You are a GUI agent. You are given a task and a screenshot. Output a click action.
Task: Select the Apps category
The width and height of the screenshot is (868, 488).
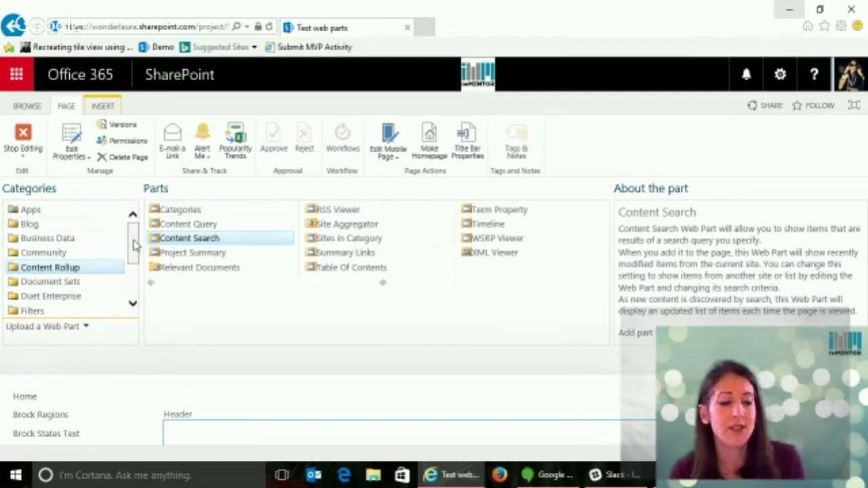click(31, 209)
